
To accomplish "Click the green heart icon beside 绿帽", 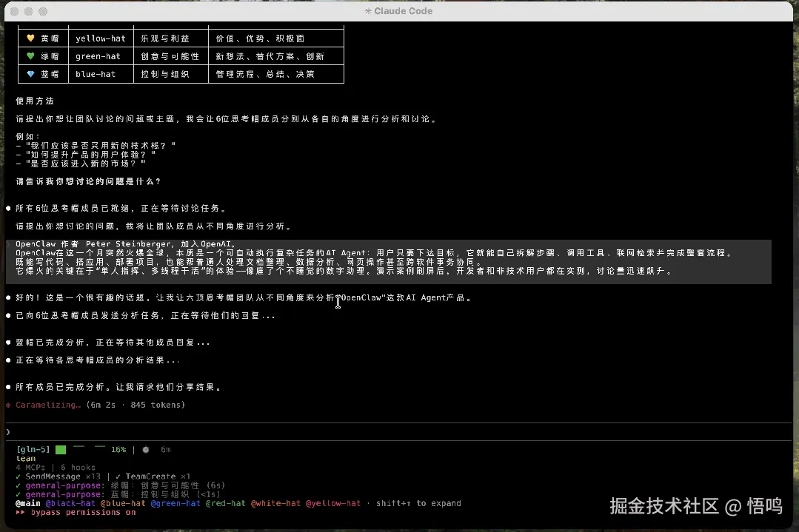I will pyautogui.click(x=30, y=56).
